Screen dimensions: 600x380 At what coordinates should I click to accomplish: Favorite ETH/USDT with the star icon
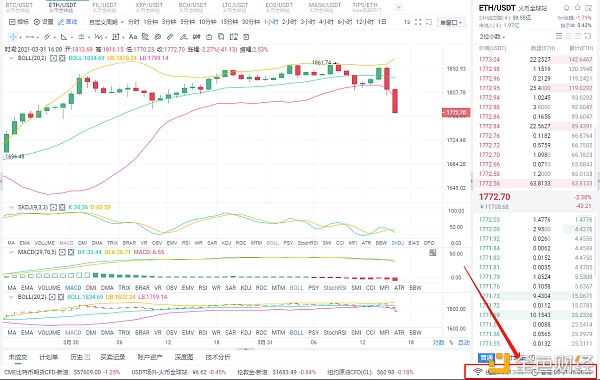[x=578, y=7]
